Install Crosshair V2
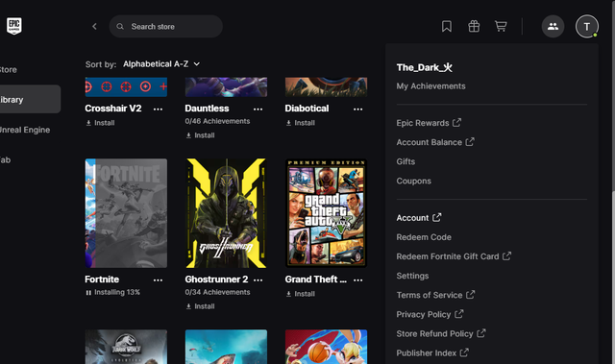This screenshot has width=615, height=364. coord(100,123)
